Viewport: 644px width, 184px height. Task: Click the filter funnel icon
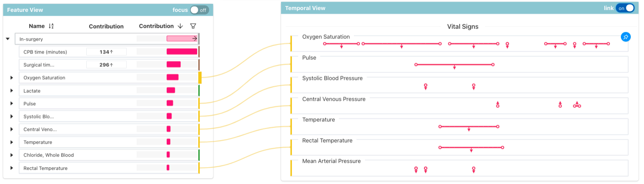193,26
